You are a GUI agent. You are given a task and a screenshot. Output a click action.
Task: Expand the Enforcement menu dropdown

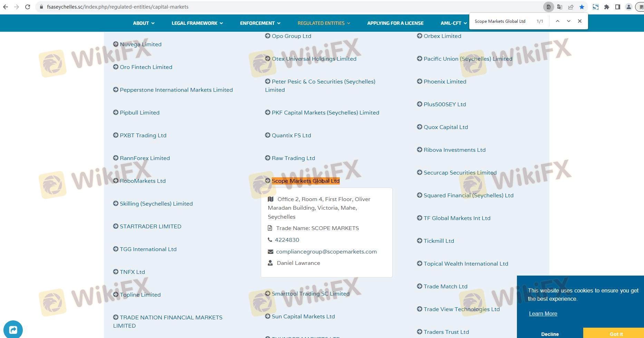point(260,23)
